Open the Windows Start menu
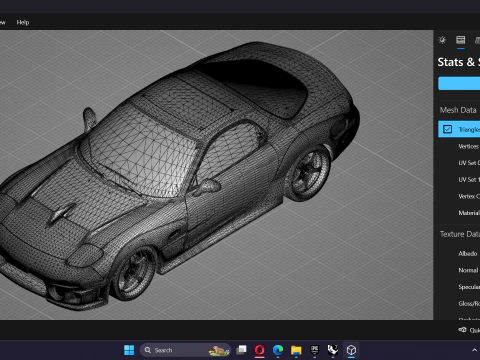 129,350
